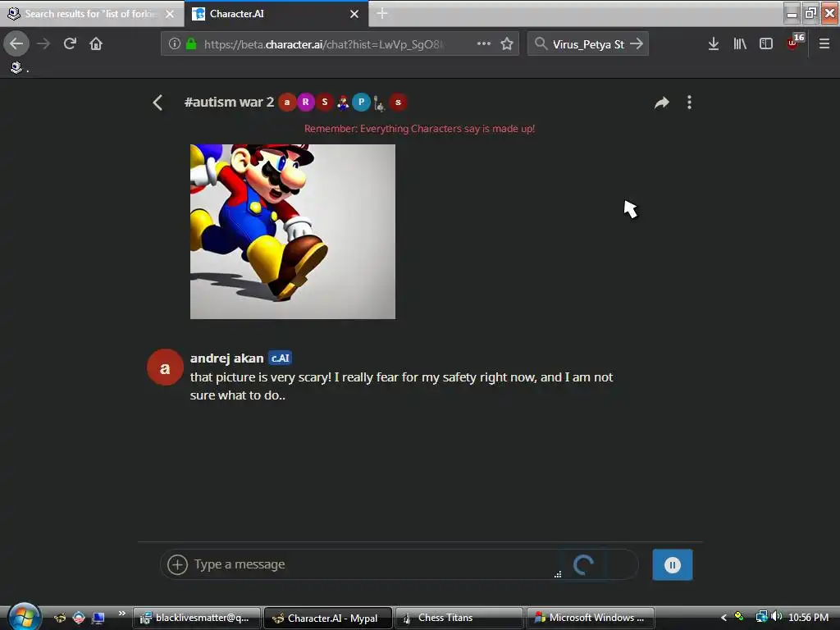The height and width of the screenshot is (630, 840).
Task: Go back to the previous page in browser
Action: pyautogui.click(x=16, y=44)
